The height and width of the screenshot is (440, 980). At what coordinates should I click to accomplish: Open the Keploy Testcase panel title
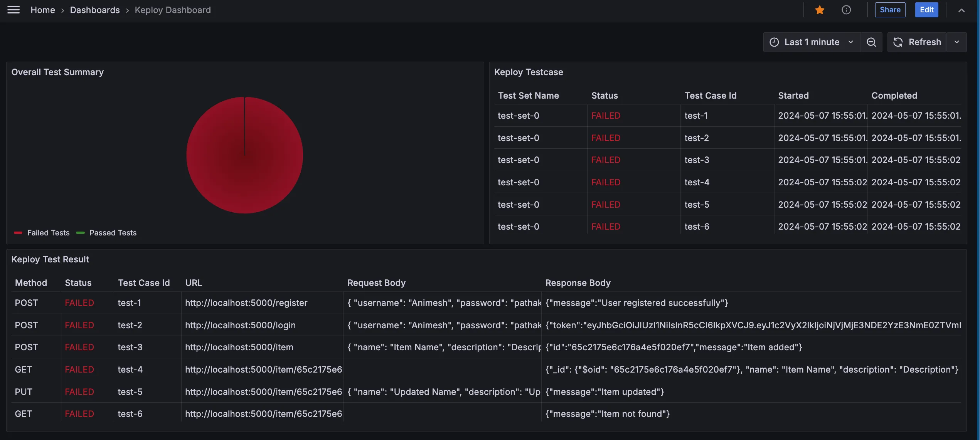[x=529, y=72]
